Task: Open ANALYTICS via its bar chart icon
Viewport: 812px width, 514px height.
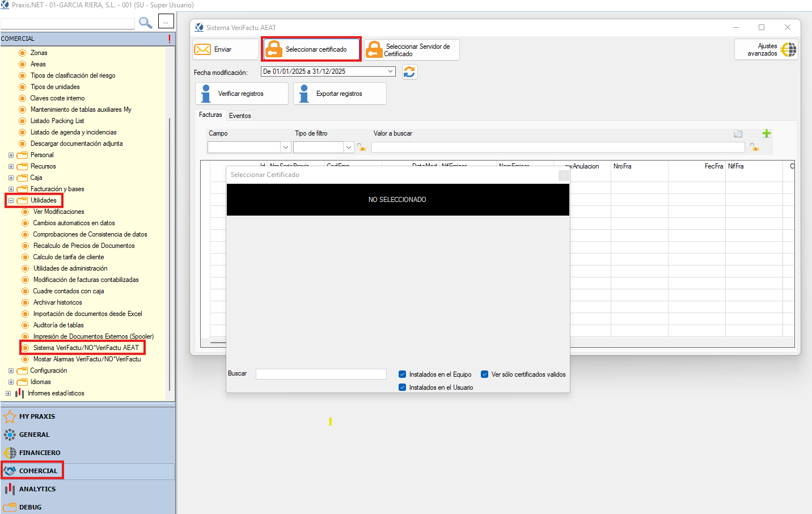Action: point(10,489)
